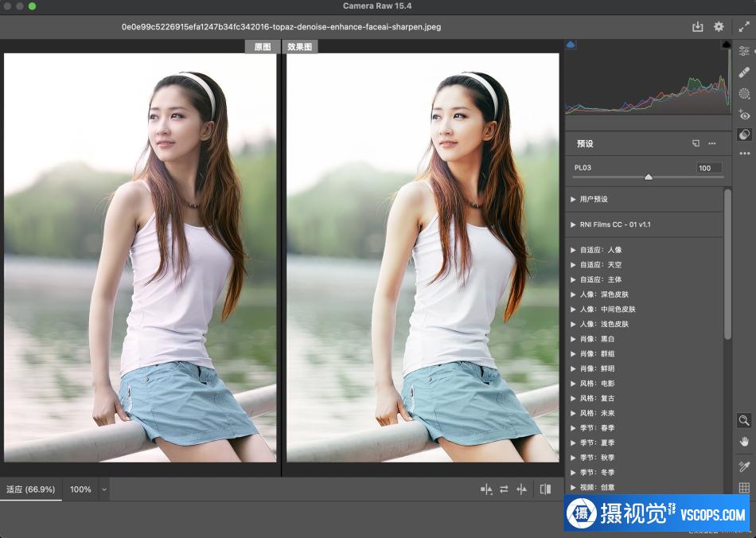
Task: Toggle shadow clipping warning in histogram
Action: (x=571, y=45)
